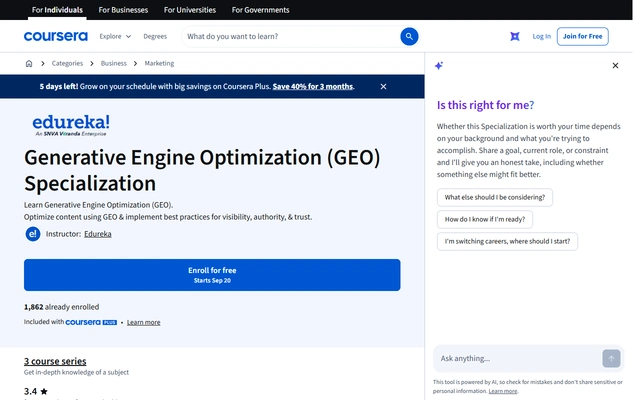The image size is (640, 400).
Task: Expand the Explore dropdown menu
Action: click(115, 36)
